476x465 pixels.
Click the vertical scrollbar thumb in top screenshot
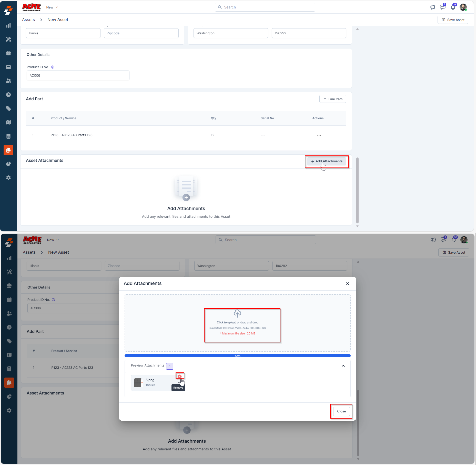(x=357, y=190)
